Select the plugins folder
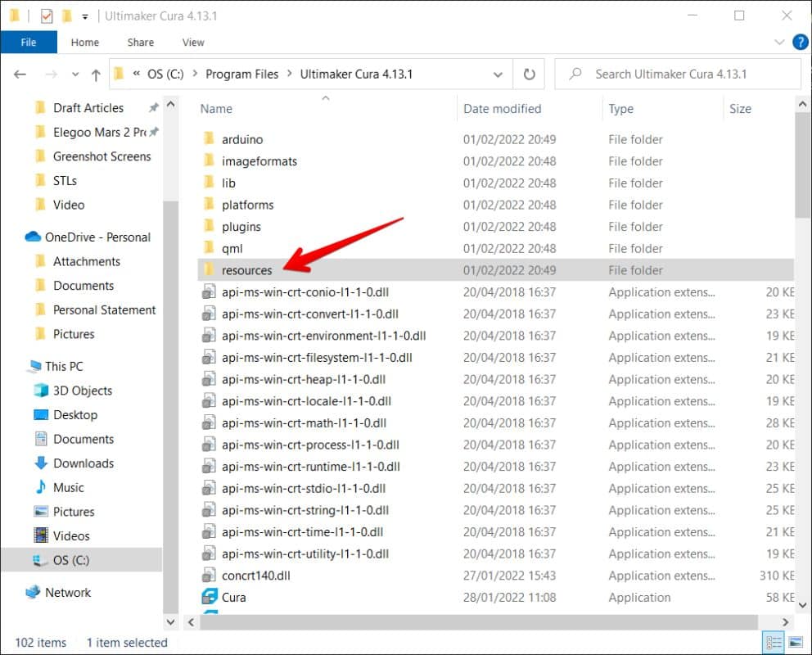Image resolution: width=812 pixels, height=655 pixels. 495,227
